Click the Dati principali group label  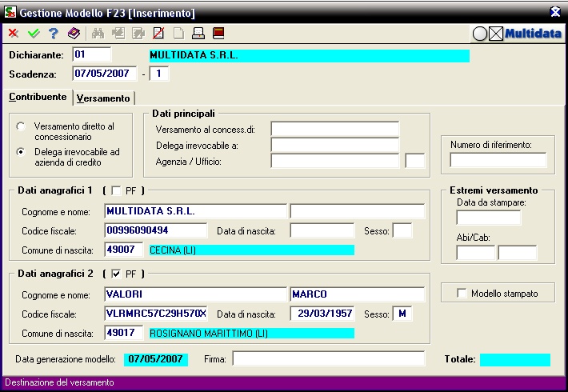pyautogui.click(x=183, y=114)
